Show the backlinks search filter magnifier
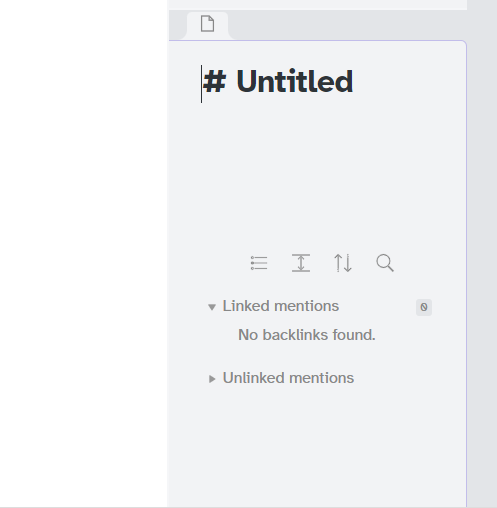Screen dimensions: 497x508 tap(385, 263)
